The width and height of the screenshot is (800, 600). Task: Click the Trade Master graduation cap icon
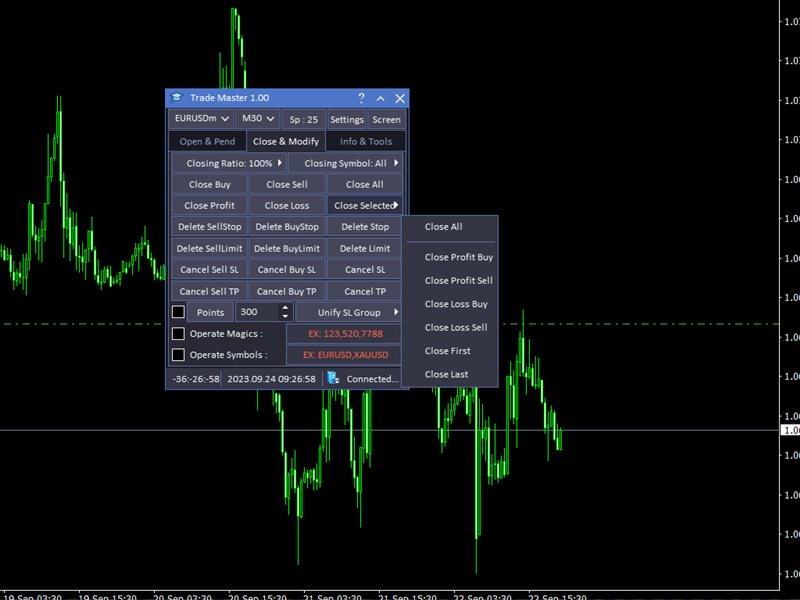177,97
